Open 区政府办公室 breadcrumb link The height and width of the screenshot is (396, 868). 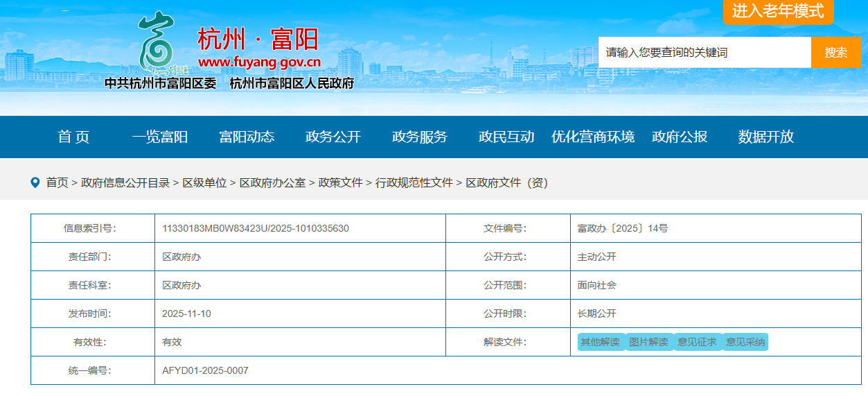(x=272, y=182)
